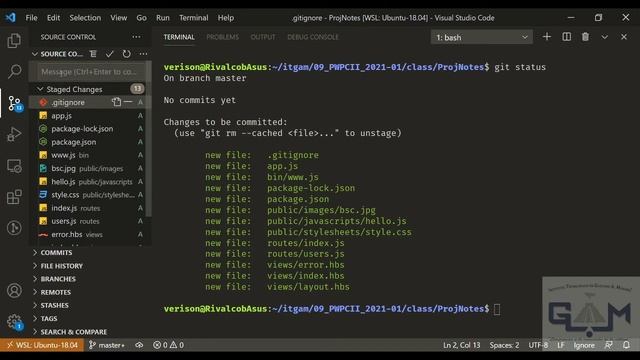
Task: Open the Help menu
Action: [x=225, y=18]
